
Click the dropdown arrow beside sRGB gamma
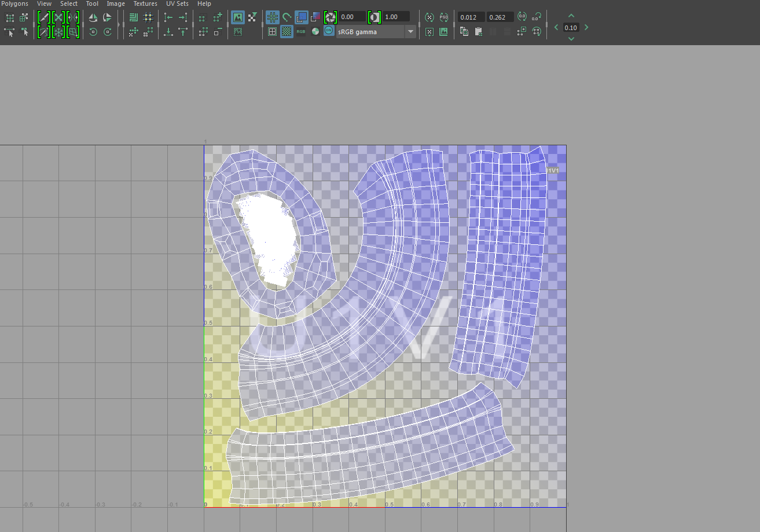(410, 32)
